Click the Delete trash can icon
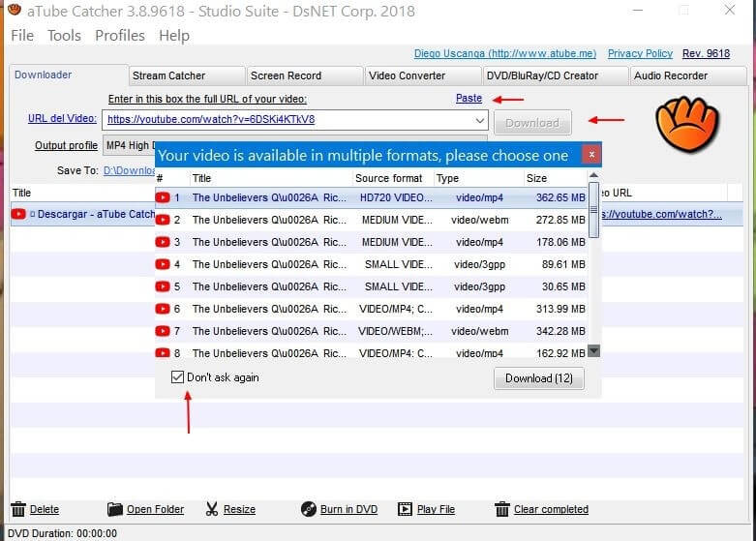The image size is (756, 541). coord(18,509)
